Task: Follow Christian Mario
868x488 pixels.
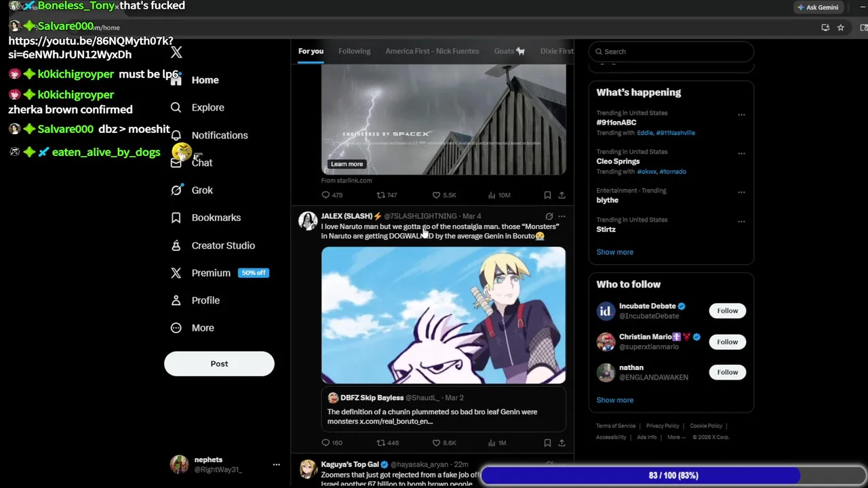Action: [x=728, y=342]
